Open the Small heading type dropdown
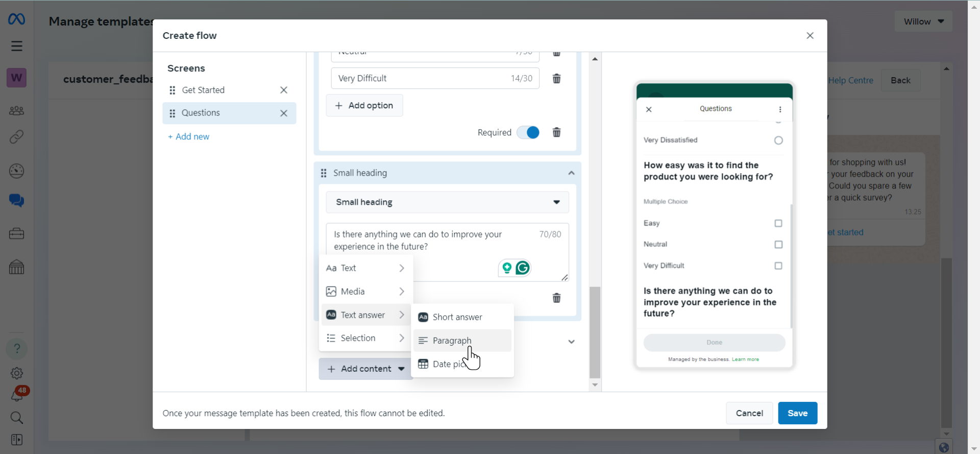The width and height of the screenshot is (980, 454). click(447, 202)
